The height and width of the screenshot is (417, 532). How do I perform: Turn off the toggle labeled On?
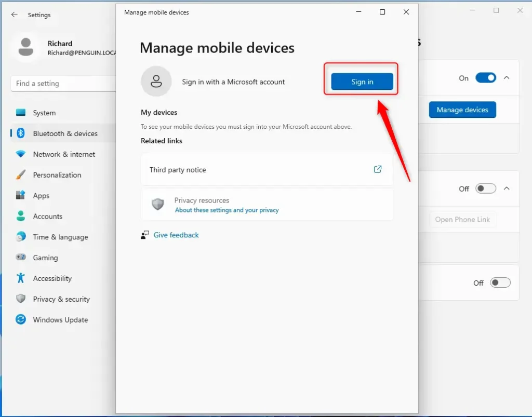pos(486,78)
